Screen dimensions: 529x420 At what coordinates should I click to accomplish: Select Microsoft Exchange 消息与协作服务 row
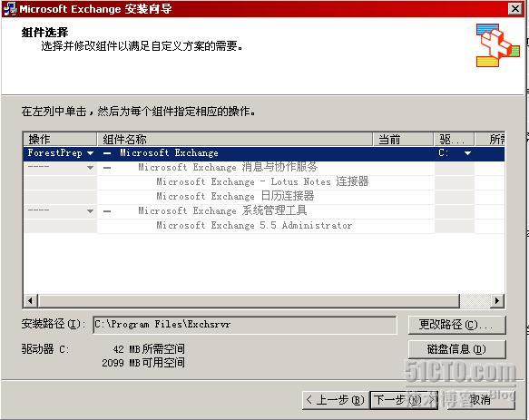tap(264, 168)
